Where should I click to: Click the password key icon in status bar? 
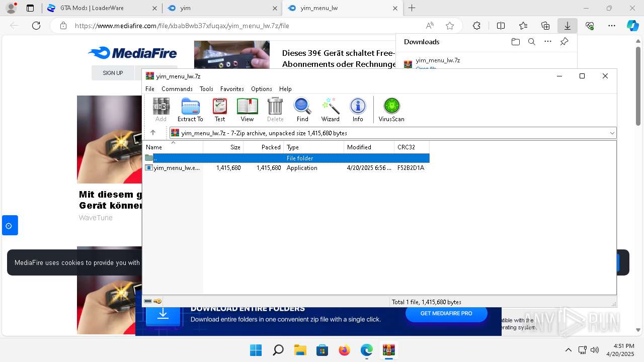click(157, 301)
